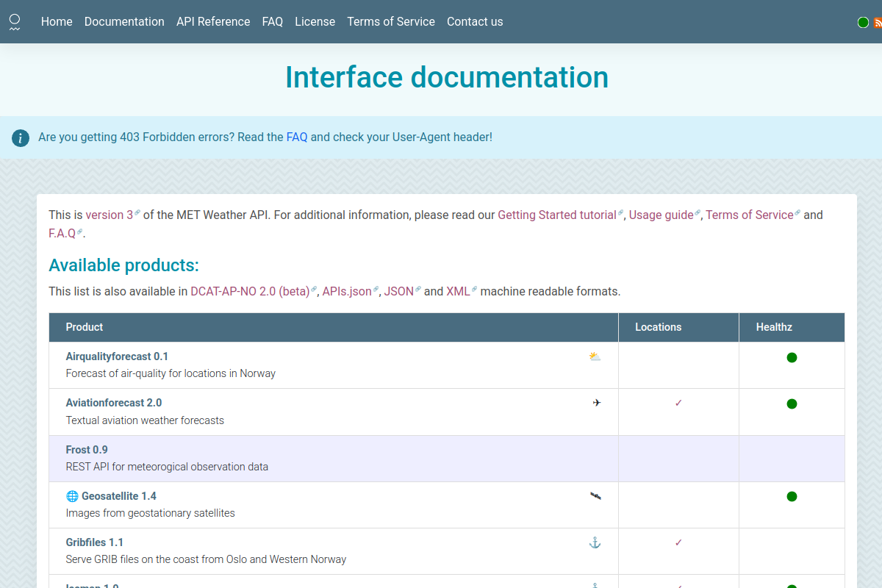Follow the Usage guide link

click(664, 215)
